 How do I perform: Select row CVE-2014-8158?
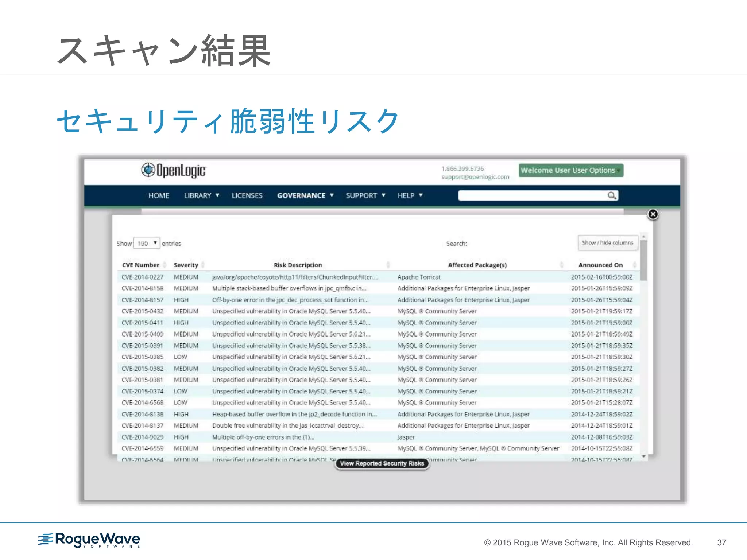coord(378,288)
